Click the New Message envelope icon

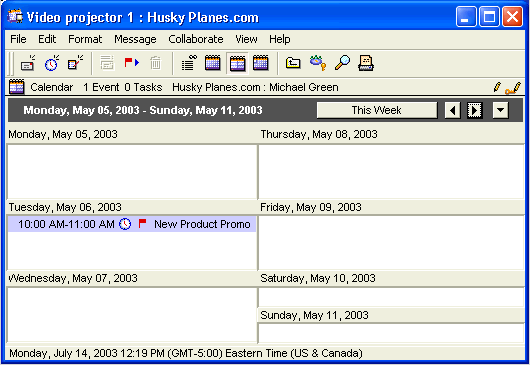click(x=27, y=63)
